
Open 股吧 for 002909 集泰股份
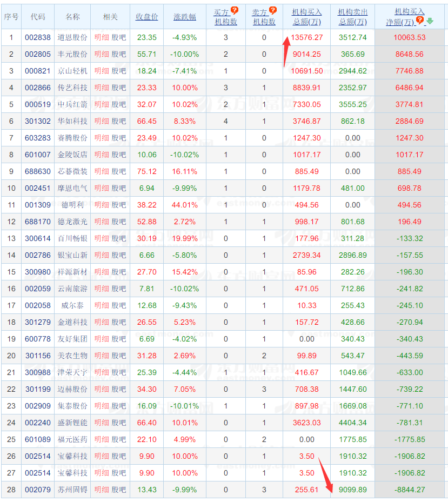[119, 406]
